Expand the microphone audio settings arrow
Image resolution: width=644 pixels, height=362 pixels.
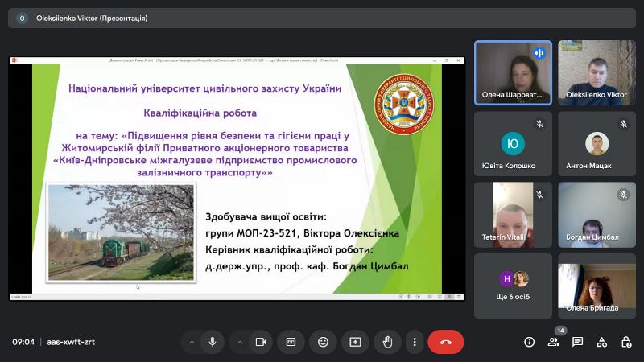192,342
